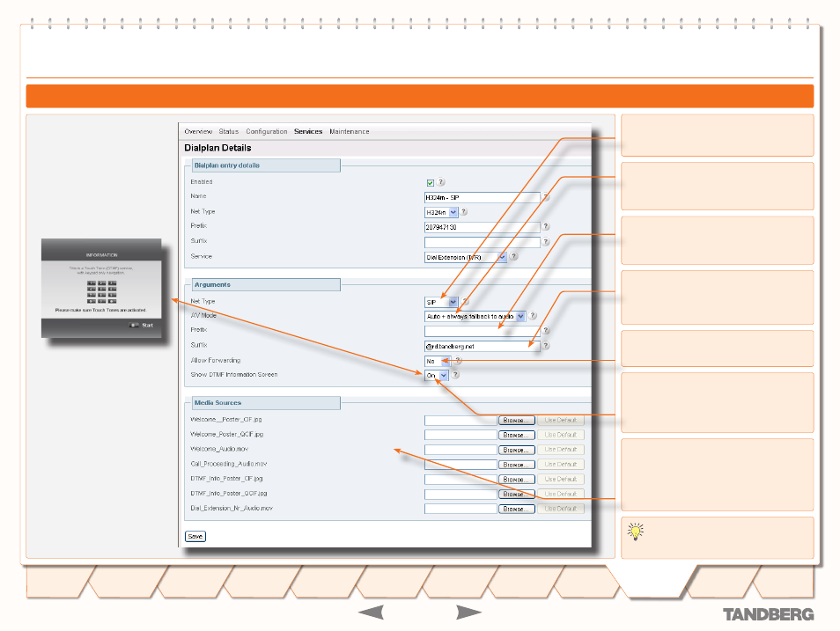Open the Service Dial Extension dropdown
The image size is (840, 631).
[x=466, y=258]
